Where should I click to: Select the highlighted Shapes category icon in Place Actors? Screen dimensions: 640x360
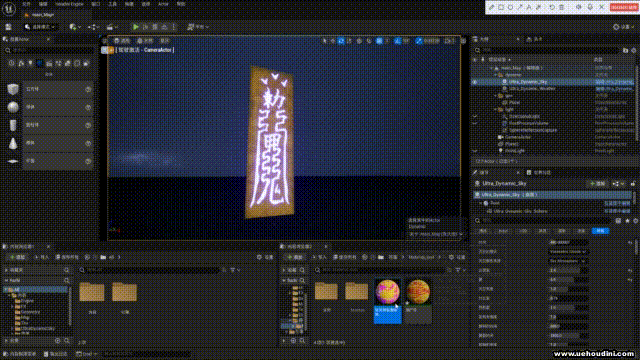[x=40, y=63]
